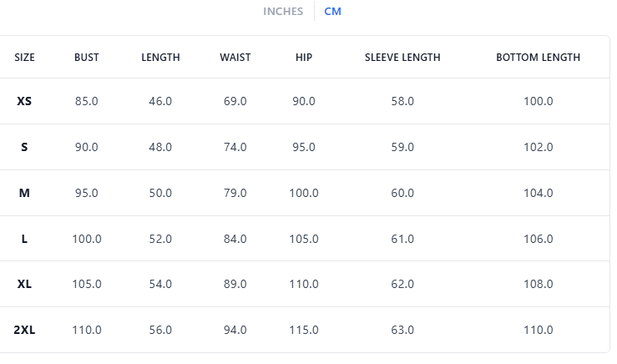Select the S size row label

pyautogui.click(x=25, y=147)
